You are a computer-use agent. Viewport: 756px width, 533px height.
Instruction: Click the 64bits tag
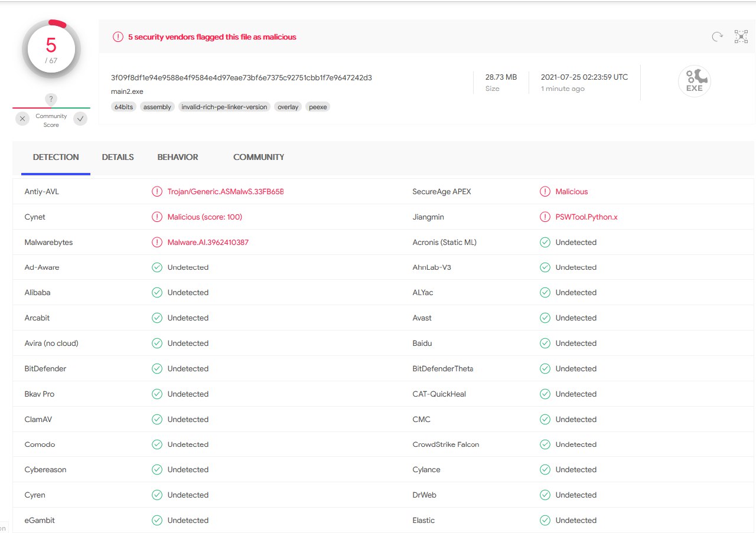[x=123, y=107]
